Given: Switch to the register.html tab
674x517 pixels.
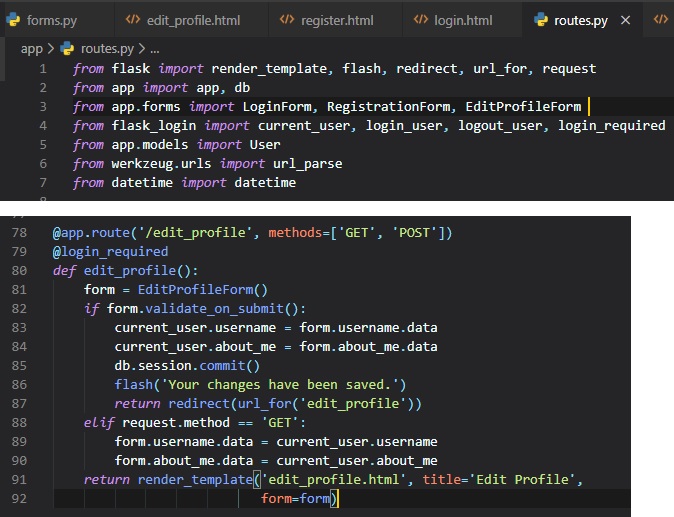Looking at the screenshot, I should (x=339, y=20).
